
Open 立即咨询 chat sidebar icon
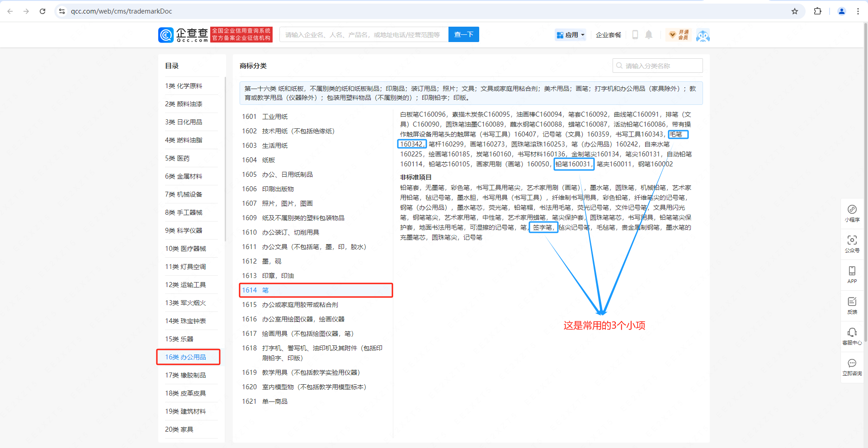[x=852, y=367]
